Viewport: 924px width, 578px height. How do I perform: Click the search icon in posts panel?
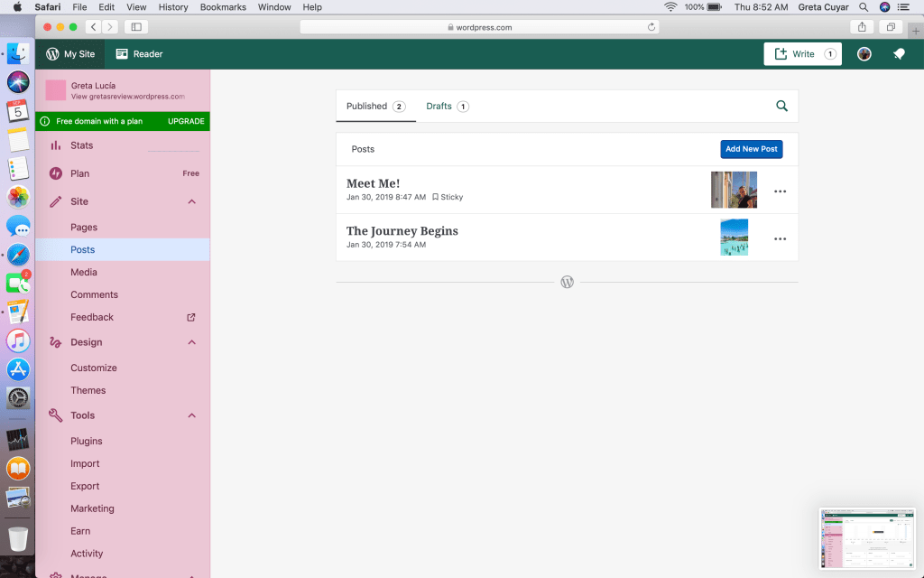click(x=781, y=107)
